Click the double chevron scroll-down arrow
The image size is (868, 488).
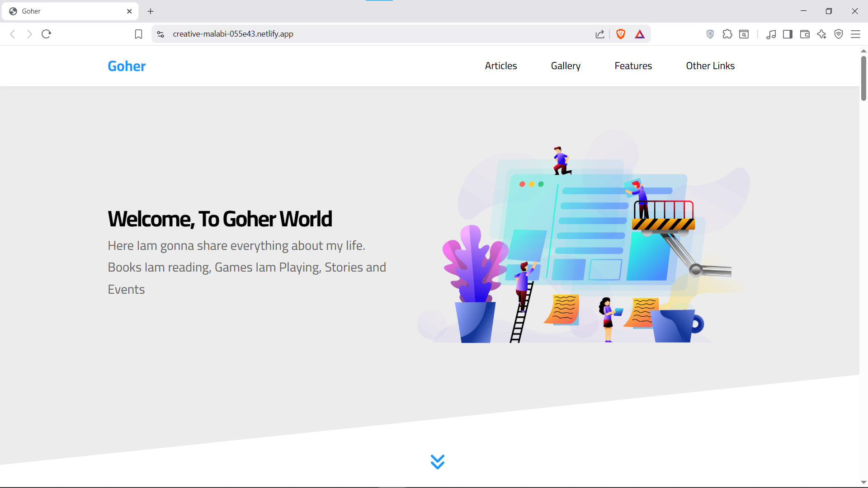pos(437,461)
